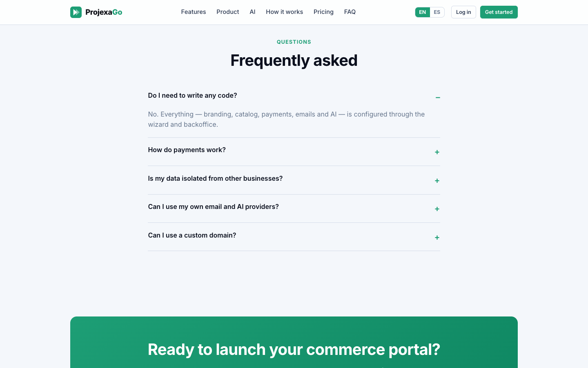
Task: Click the QUESTIONS section label
Action: tap(294, 42)
